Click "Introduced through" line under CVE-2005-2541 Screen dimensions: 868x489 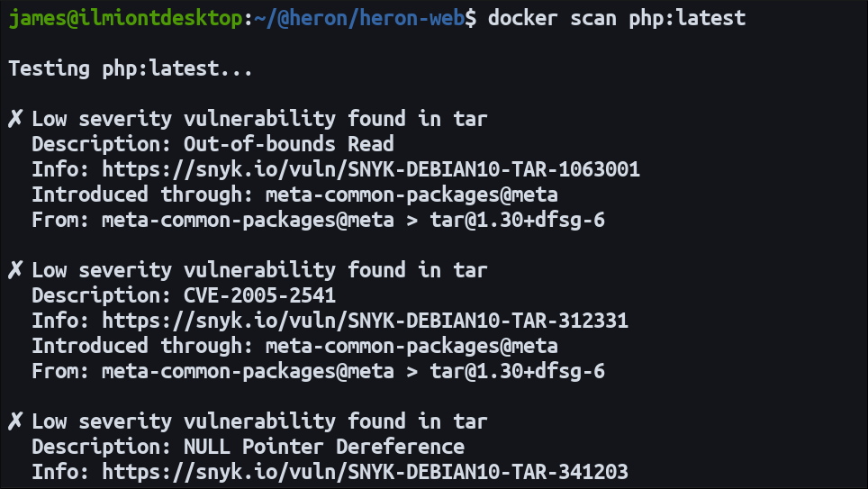[294, 345]
